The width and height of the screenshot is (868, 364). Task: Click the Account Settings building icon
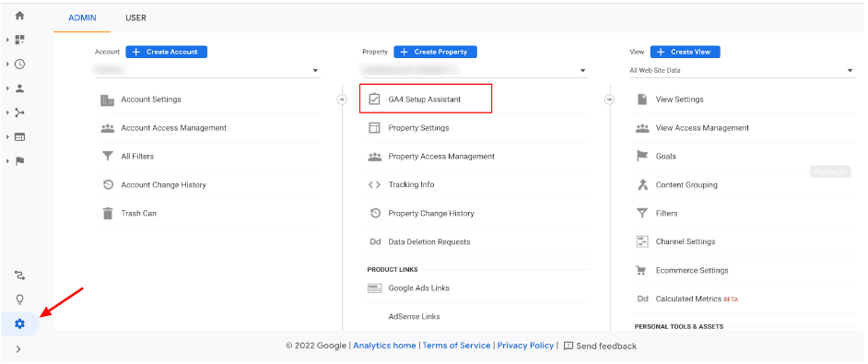click(x=107, y=100)
